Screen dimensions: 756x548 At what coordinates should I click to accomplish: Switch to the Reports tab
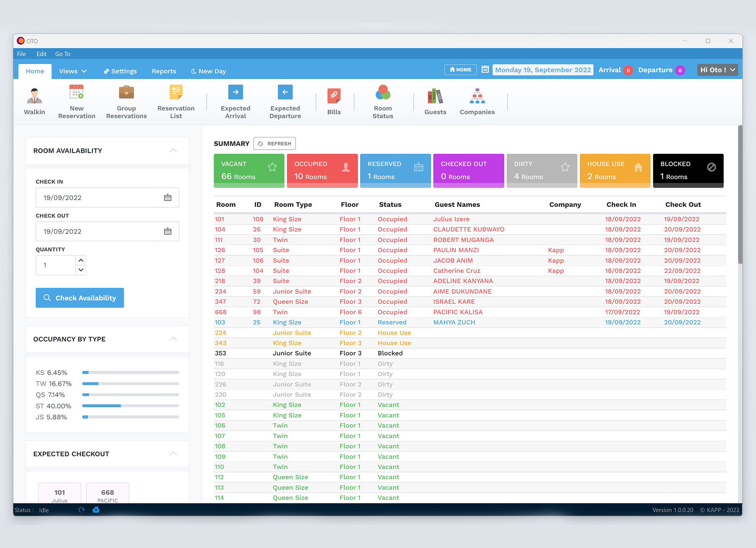click(164, 71)
